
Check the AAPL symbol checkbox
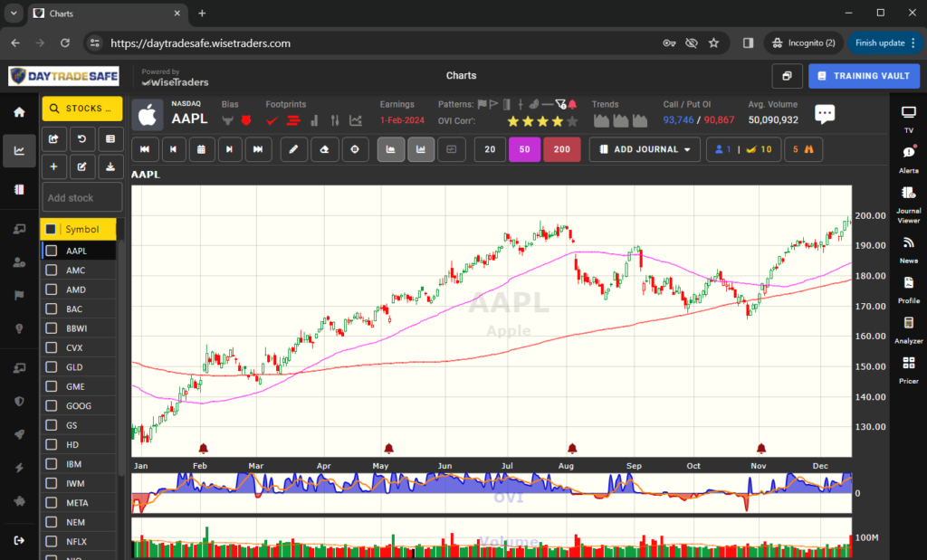pos(50,251)
